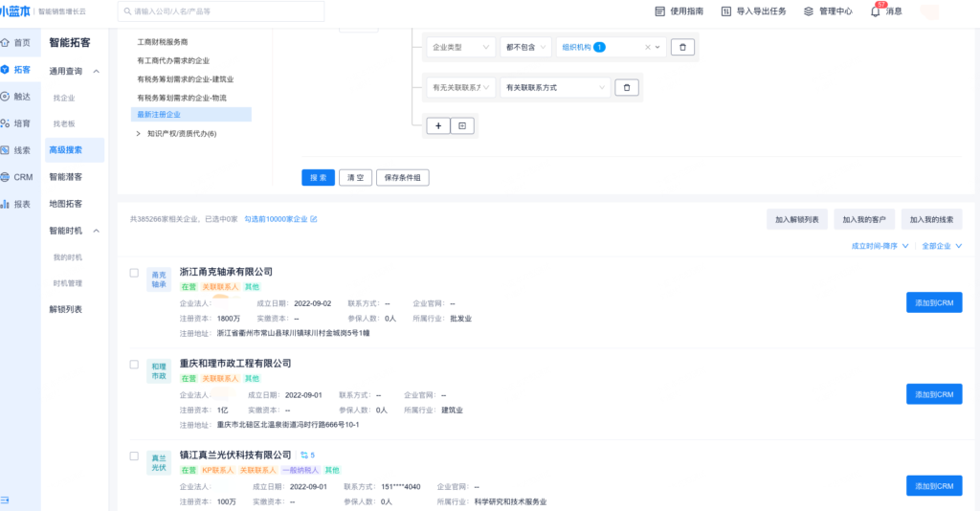Delete the 企业类型 filter row via trash icon

point(682,47)
